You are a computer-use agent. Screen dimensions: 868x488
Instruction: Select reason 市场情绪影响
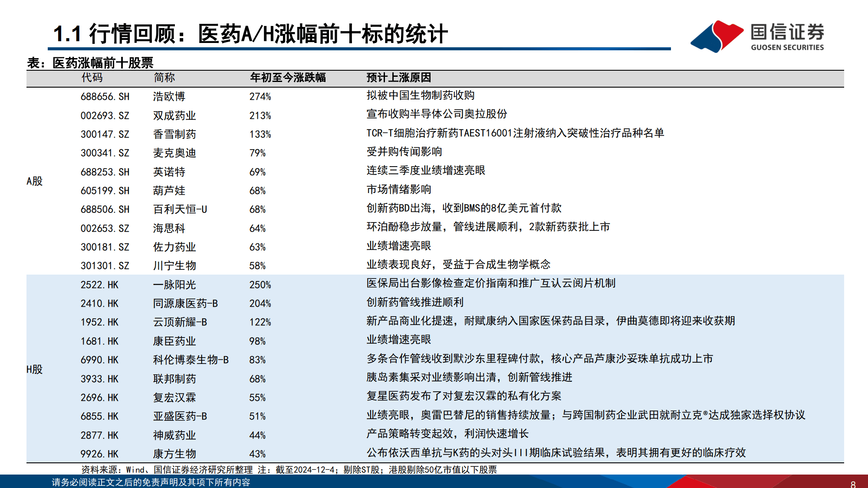click(x=399, y=189)
